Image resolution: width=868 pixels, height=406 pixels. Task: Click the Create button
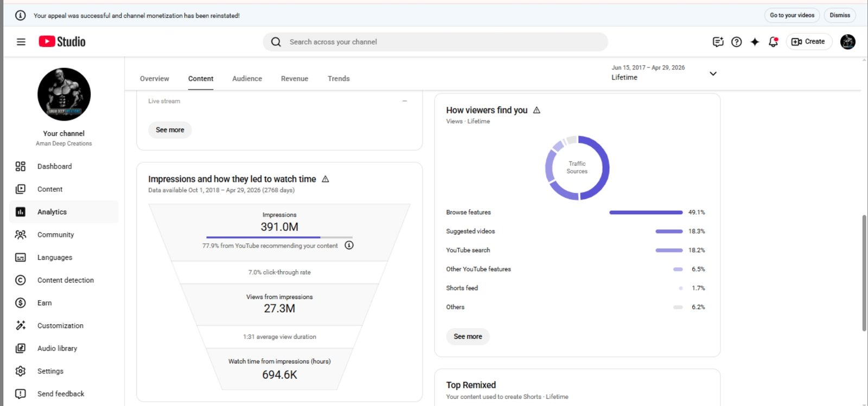(x=808, y=42)
